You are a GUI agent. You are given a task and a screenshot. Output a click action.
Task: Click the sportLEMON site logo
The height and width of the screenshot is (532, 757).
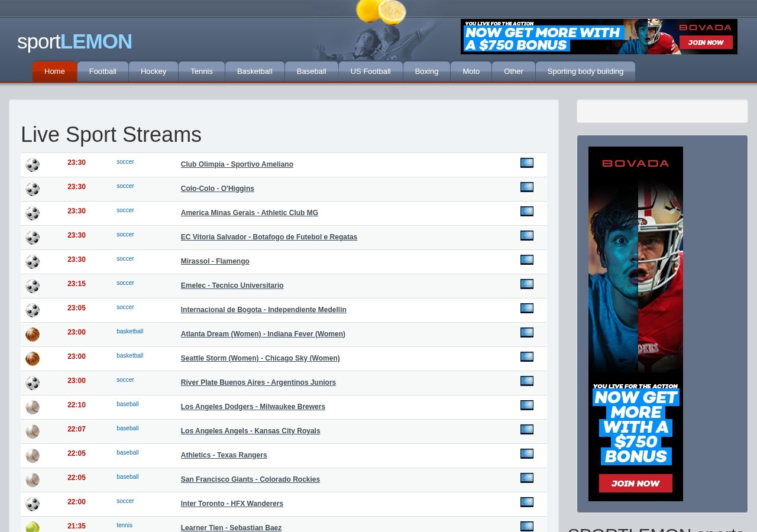75,41
